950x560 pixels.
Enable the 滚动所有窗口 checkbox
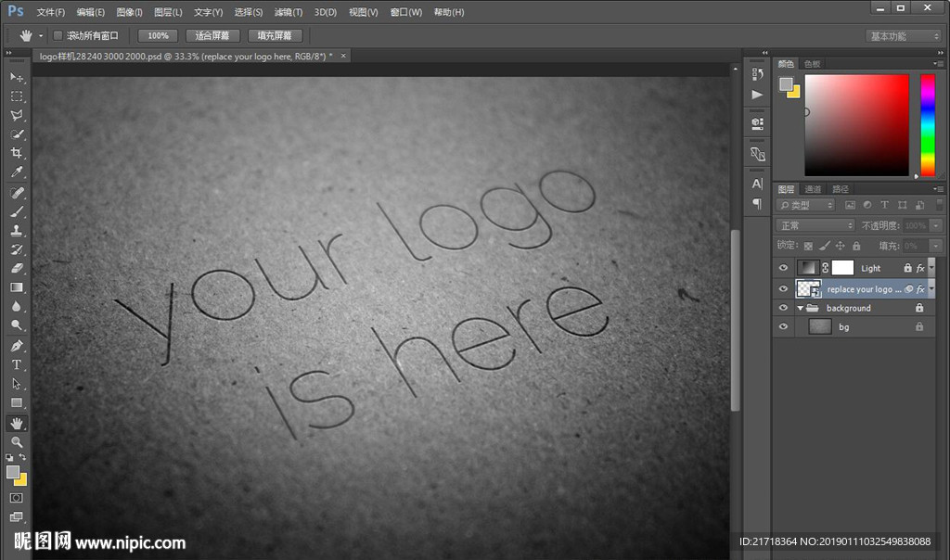[x=58, y=35]
